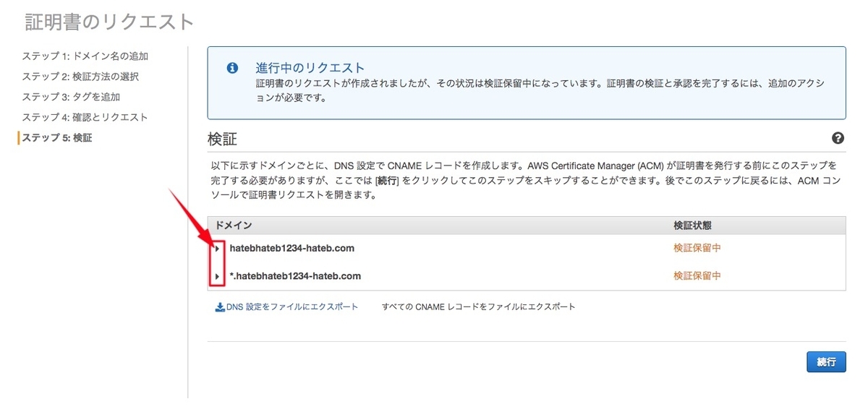Image resolution: width=868 pixels, height=420 pixels.
Task: Click the hatebhateb1234-hateb.com domain name text
Action: click(x=292, y=248)
